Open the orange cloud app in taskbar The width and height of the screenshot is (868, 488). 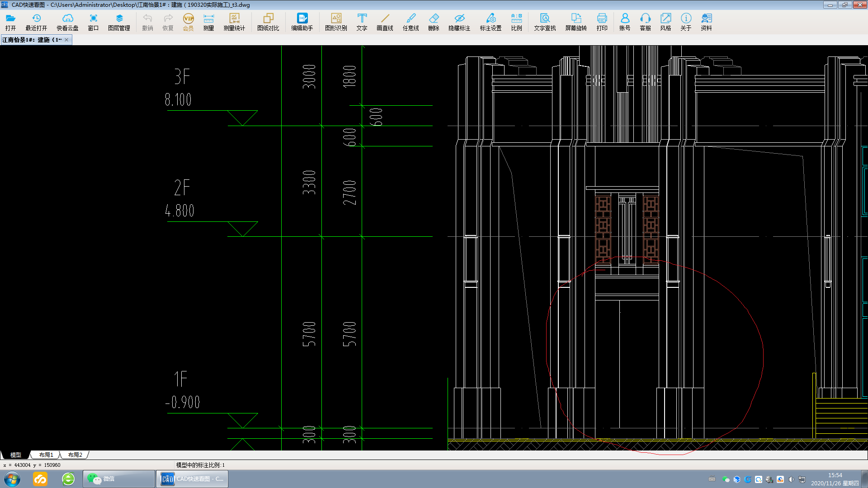tap(40, 479)
